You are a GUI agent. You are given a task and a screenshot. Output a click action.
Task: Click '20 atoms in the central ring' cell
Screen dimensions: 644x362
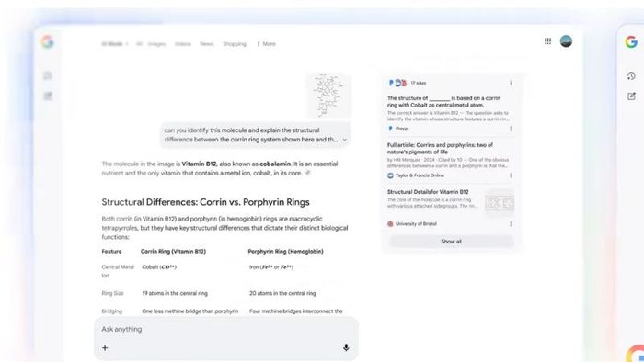coord(282,293)
